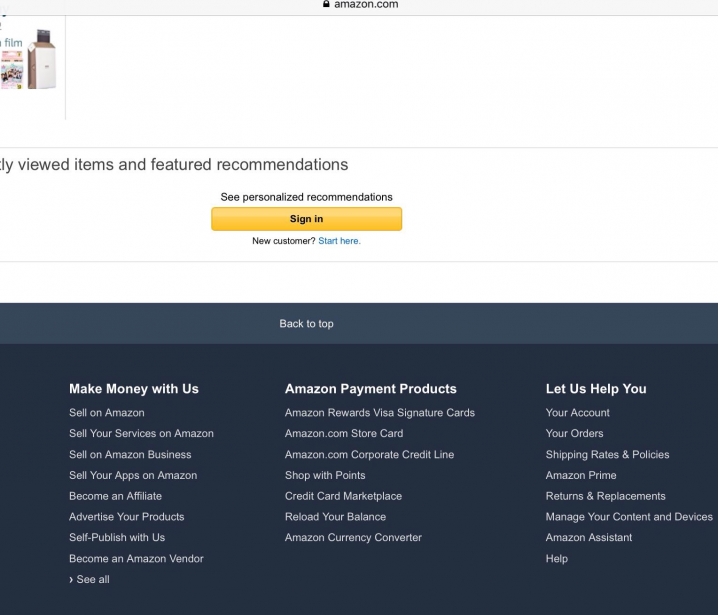
Task: Click Amazon Assistant link
Action: click(x=588, y=537)
